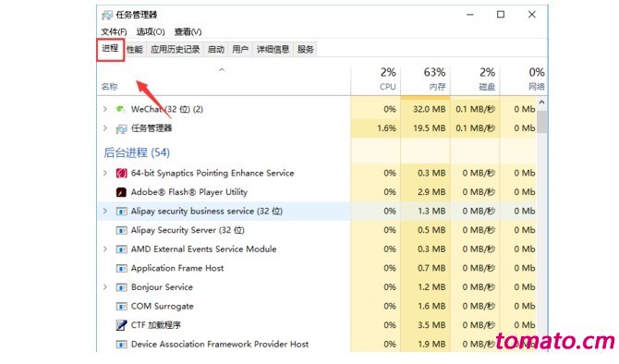The height and width of the screenshot is (364, 619).
Task: Select the CTF 加载程序 row
Action: (x=317, y=325)
